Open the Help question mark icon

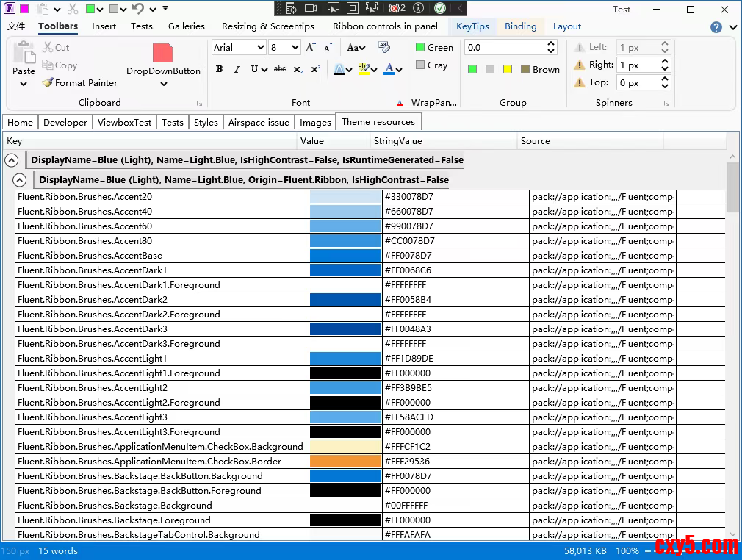coord(716,27)
